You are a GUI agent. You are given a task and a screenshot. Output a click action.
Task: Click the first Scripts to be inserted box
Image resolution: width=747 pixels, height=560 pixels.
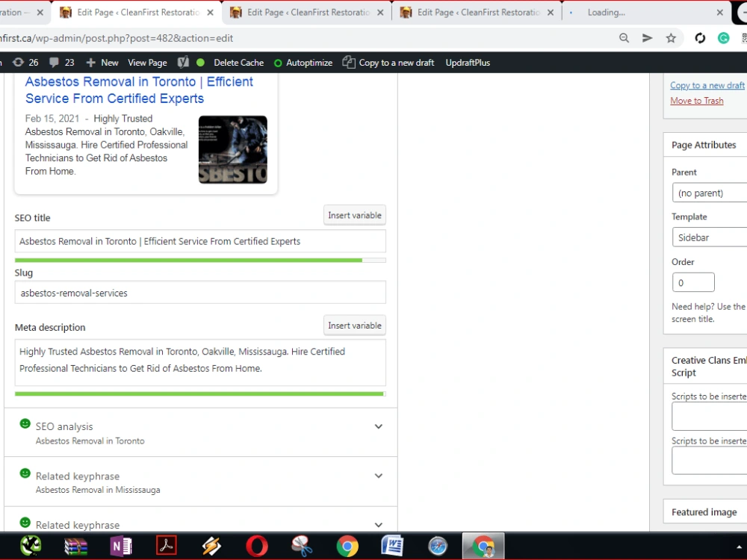[x=710, y=416]
